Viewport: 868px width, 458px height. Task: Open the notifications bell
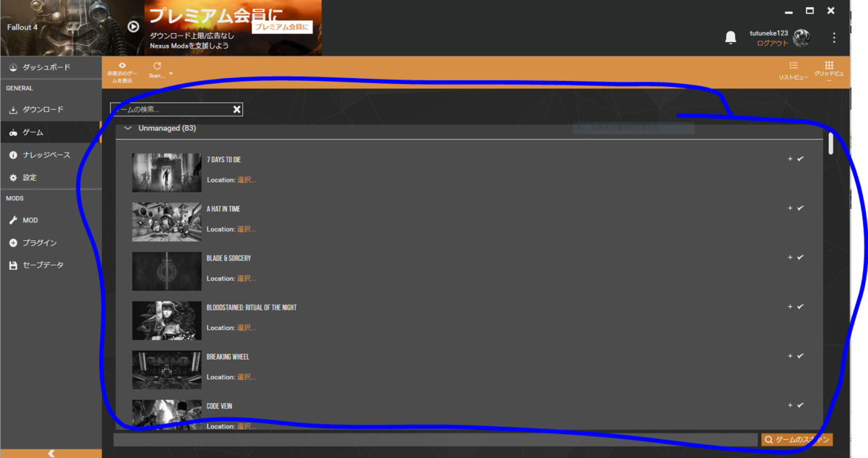coord(731,38)
